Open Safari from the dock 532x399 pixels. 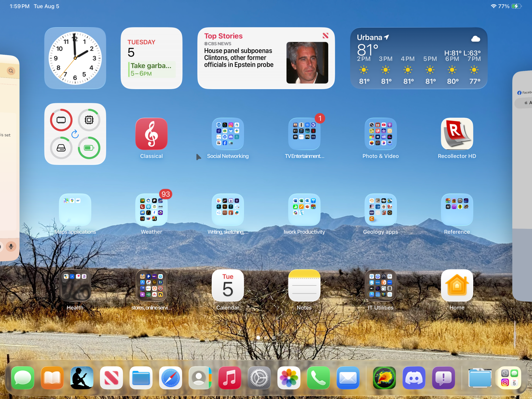click(171, 378)
